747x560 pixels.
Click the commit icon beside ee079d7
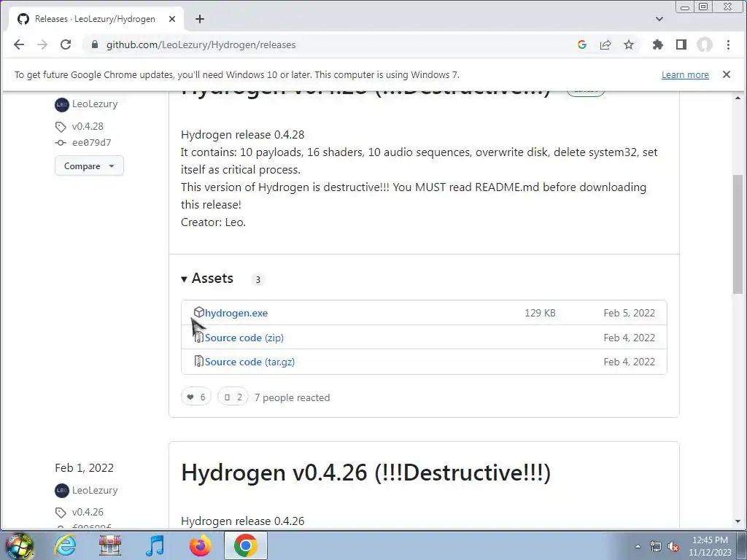(60, 142)
